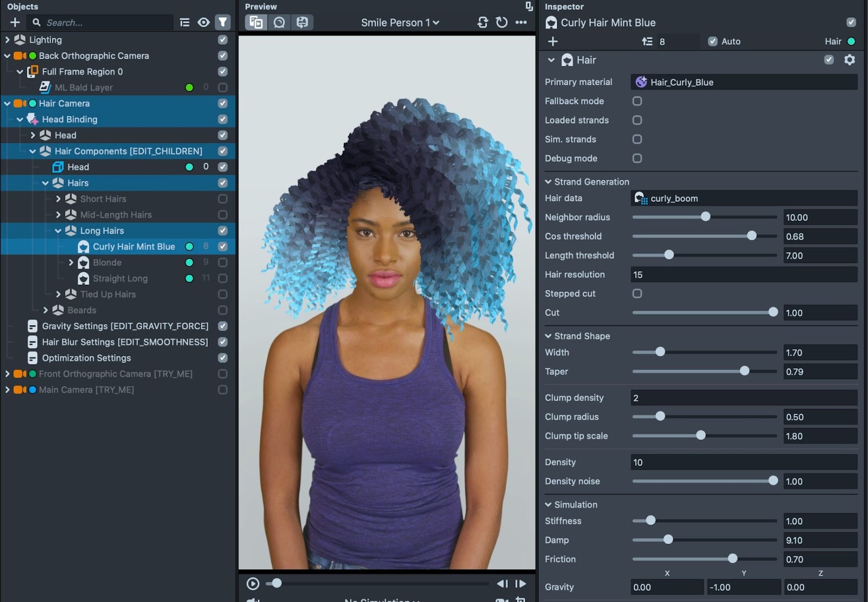Click the add object plus icon
868x602 pixels.
(15, 22)
